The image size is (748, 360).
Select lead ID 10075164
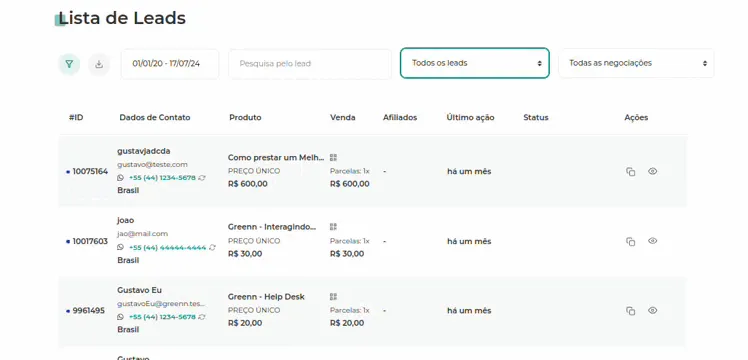(90, 172)
